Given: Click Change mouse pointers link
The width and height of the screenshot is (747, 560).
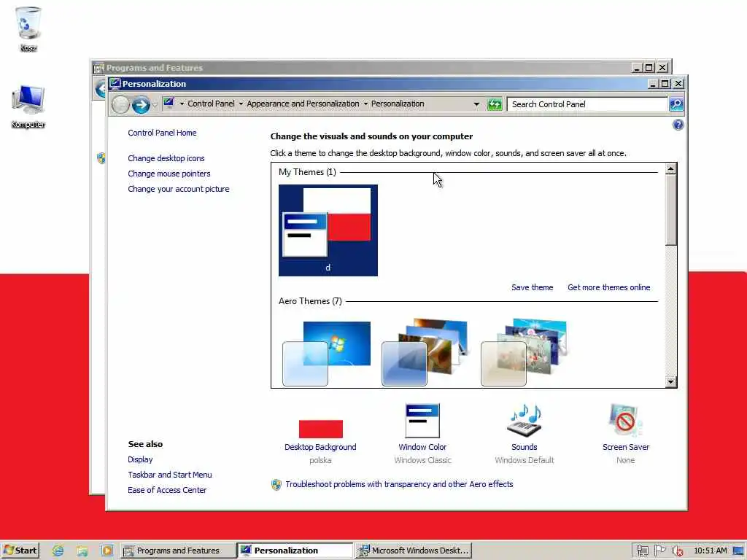Looking at the screenshot, I should pos(169,174).
